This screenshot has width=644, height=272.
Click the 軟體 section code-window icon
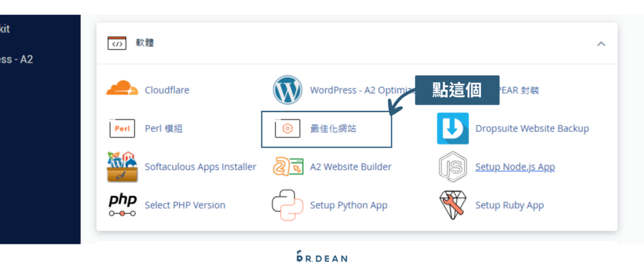pyautogui.click(x=117, y=43)
